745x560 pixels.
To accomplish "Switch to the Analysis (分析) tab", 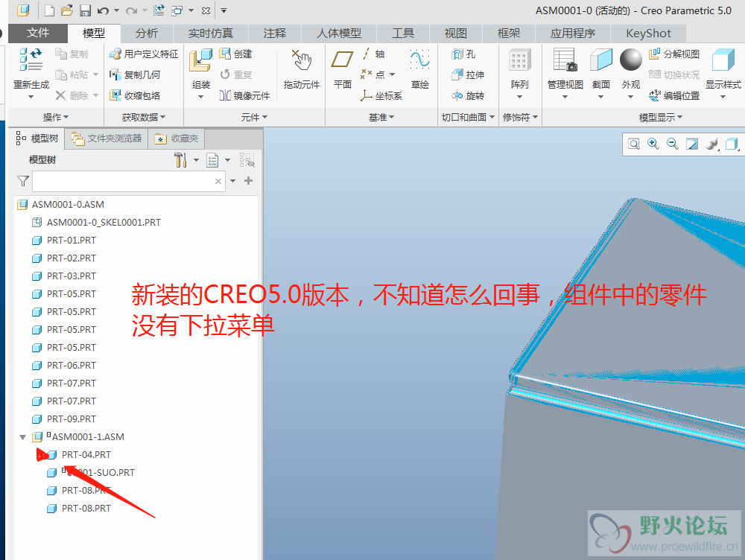I will click(x=146, y=34).
